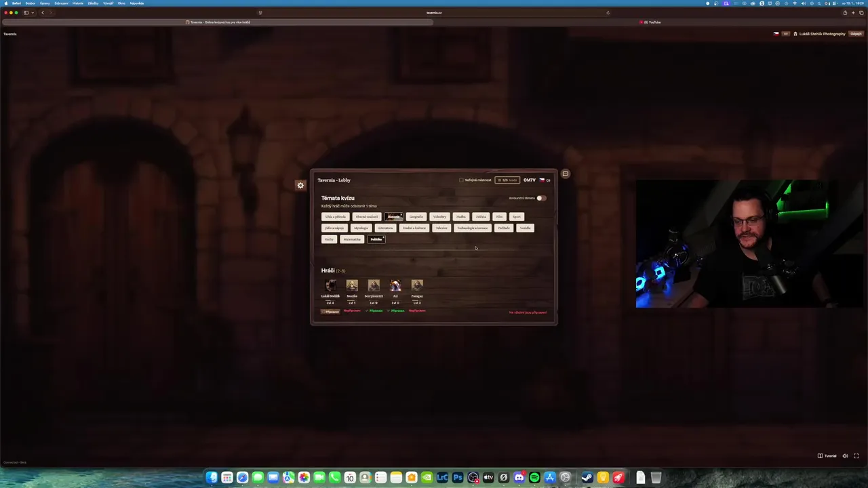Click the Scorpionn123 player avatar

pos(374,285)
